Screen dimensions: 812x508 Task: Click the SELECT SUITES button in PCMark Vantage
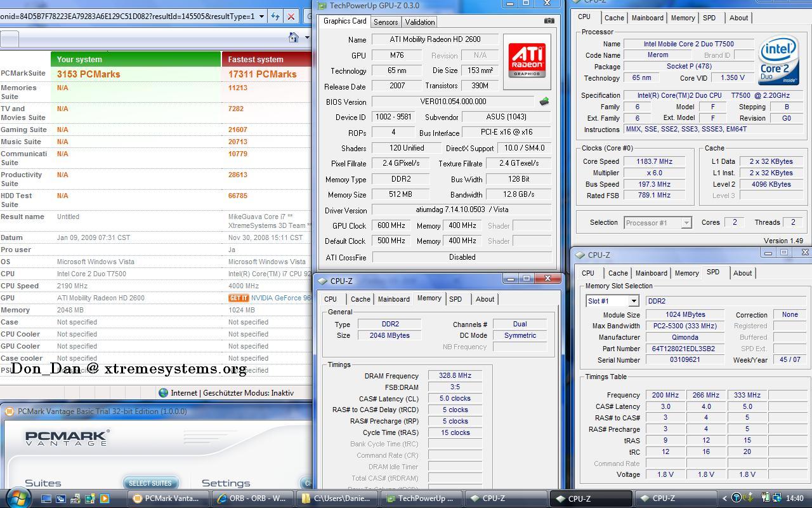click(150, 483)
